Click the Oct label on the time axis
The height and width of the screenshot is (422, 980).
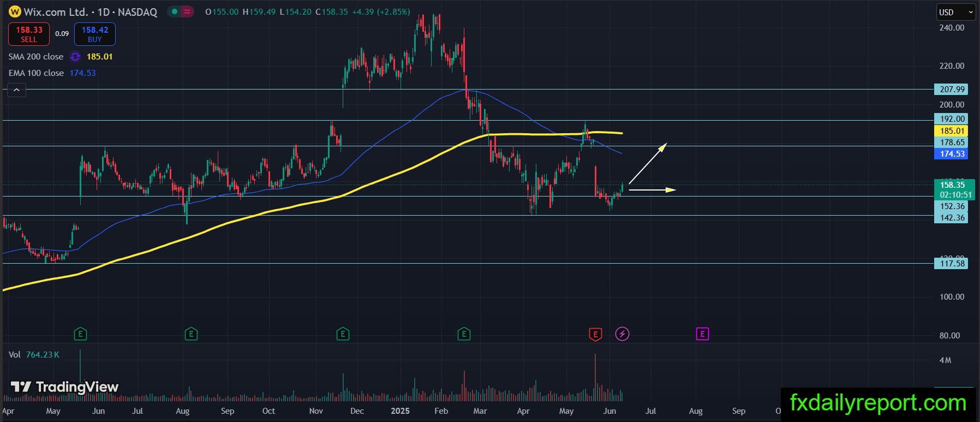[x=268, y=411]
